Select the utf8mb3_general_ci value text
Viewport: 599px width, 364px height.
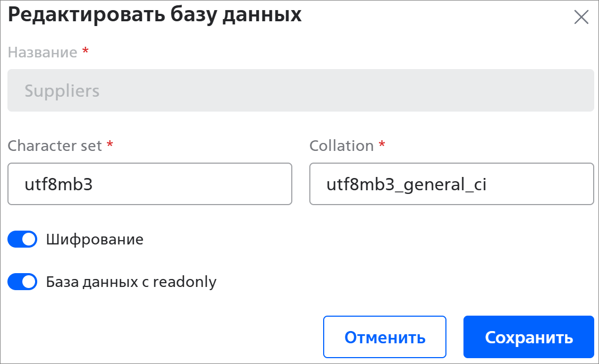[406, 185]
